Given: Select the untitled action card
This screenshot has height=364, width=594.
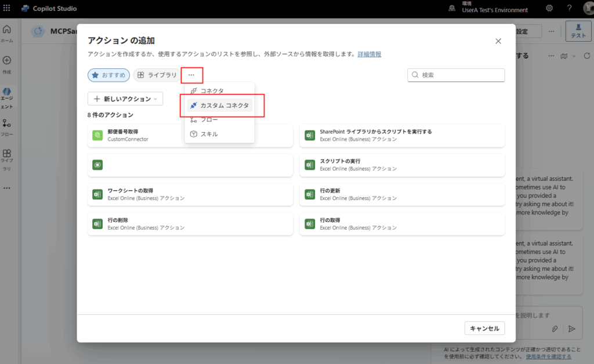Looking at the screenshot, I should tap(190, 165).
